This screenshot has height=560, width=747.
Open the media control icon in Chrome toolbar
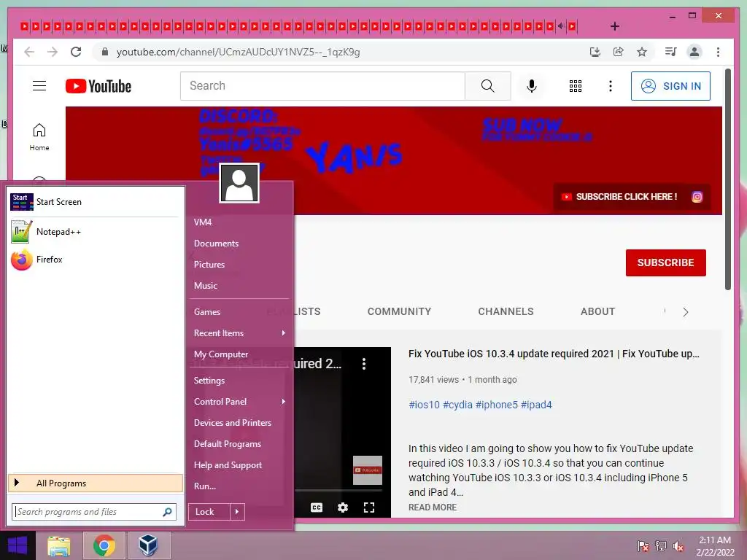point(670,52)
